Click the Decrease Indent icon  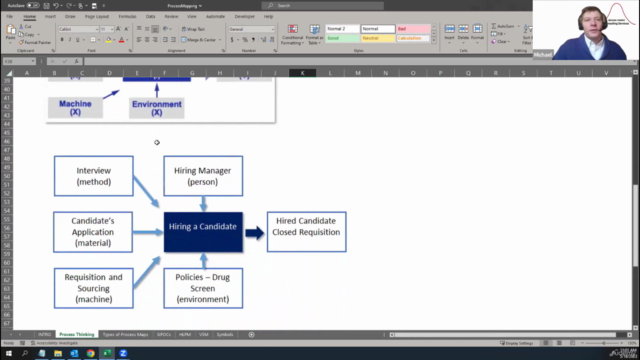click(165, 40)
